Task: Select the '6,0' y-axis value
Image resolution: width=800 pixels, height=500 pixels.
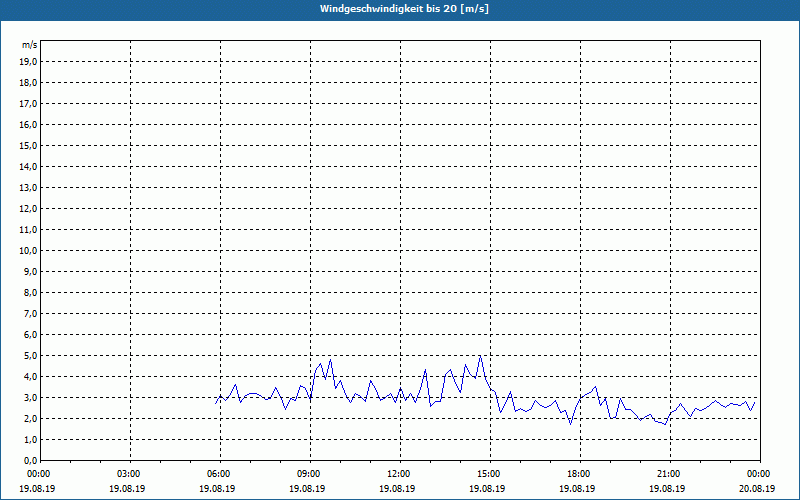Action: [x=30, y=335]
